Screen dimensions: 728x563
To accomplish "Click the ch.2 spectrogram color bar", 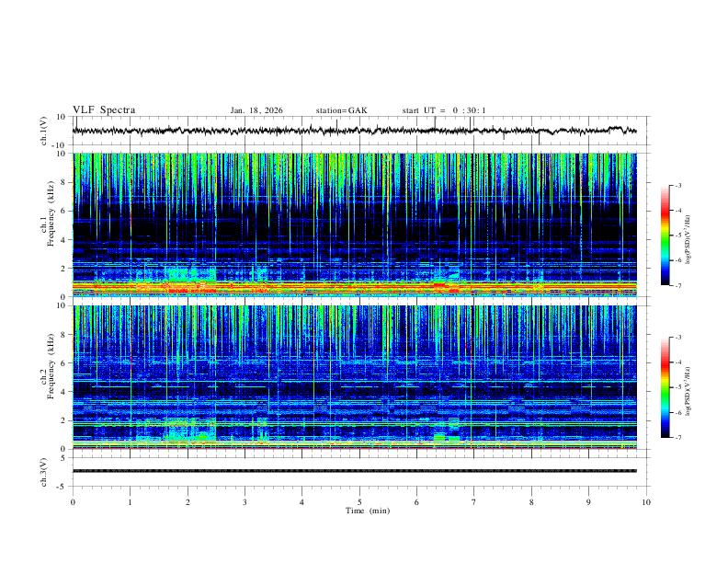I will [x=665, y=387].
